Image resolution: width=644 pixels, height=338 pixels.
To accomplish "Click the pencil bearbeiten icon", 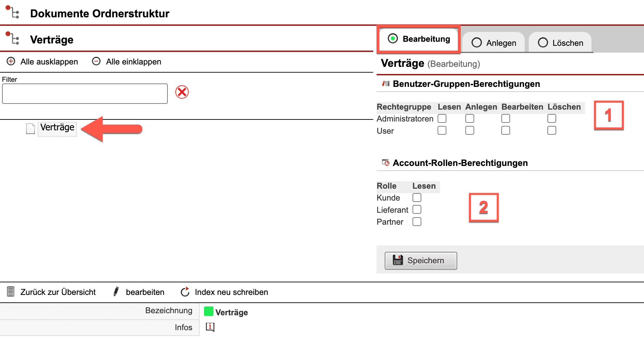I will click(x=116, y=292).
